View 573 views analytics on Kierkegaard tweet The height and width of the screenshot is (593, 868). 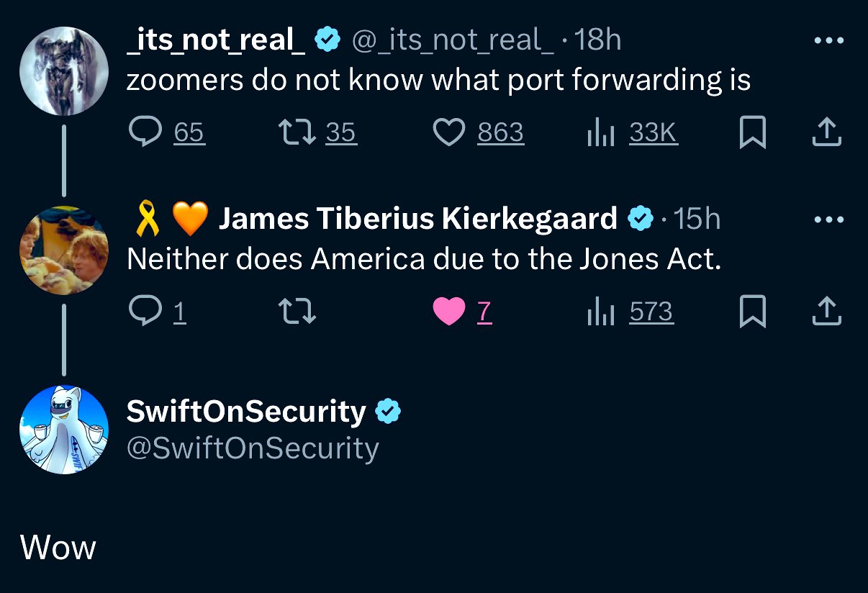pos(599,312)
